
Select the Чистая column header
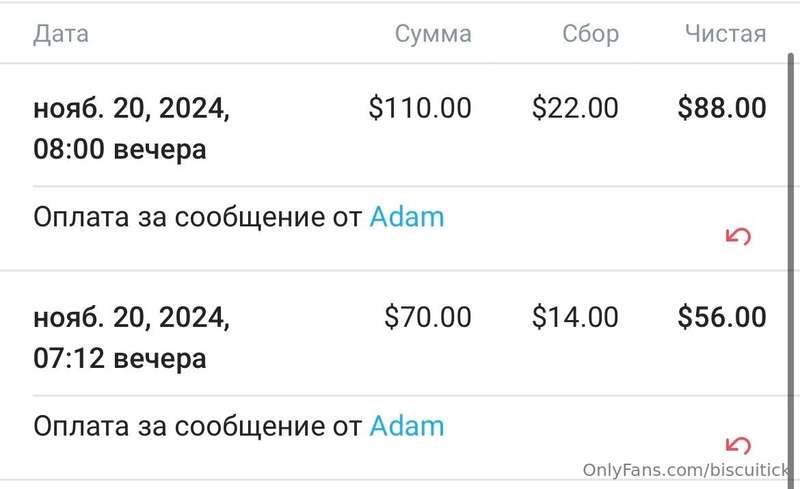point(725,34)
